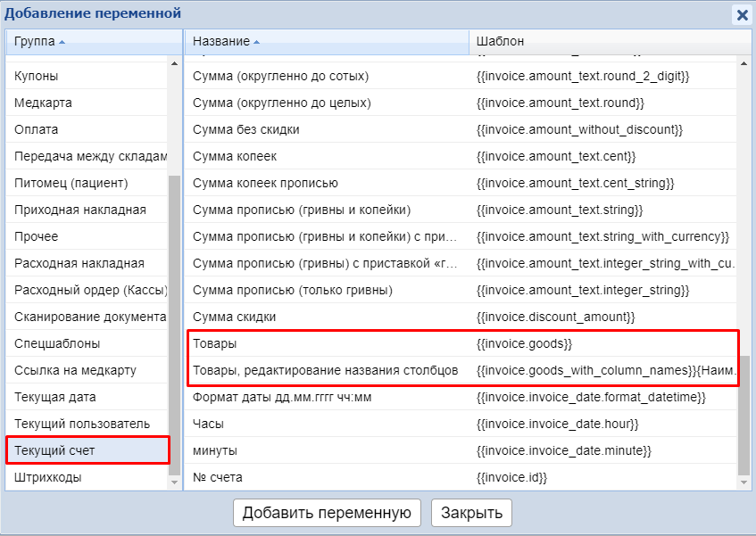The height and width of the screenshot is (536, 756).
Task: Click the Шаблон column header
Action: [x=500, y=42]
